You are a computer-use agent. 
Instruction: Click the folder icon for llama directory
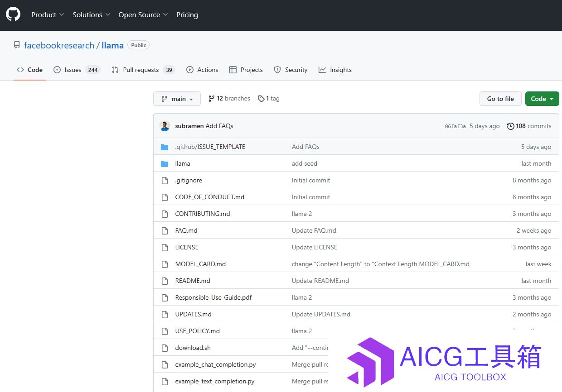point(165,164)
